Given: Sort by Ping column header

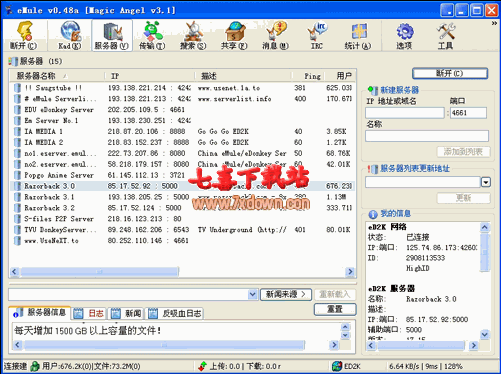Looking at the screenshot, I should tap(308, 76).
